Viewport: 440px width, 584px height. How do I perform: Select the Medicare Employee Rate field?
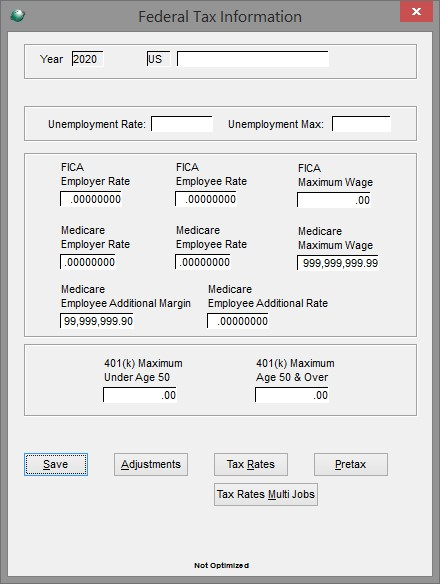[203, 262]
